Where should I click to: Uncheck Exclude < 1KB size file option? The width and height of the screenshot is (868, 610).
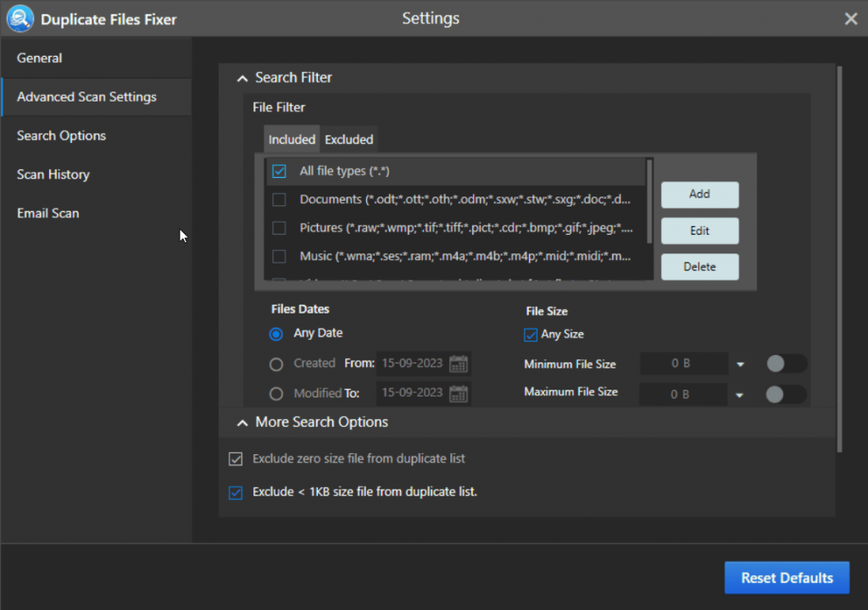235,491
